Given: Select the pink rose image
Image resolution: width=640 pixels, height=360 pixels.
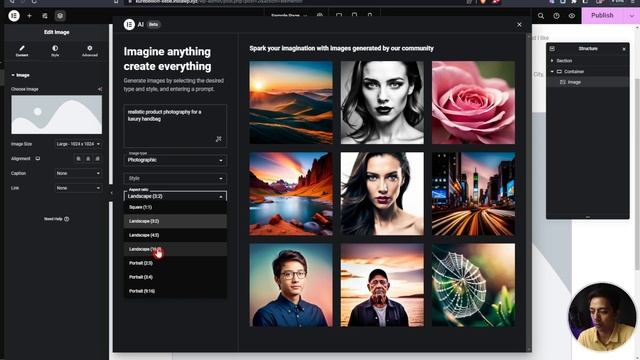Looking at the screenshot, I should [x=473, y=102].
